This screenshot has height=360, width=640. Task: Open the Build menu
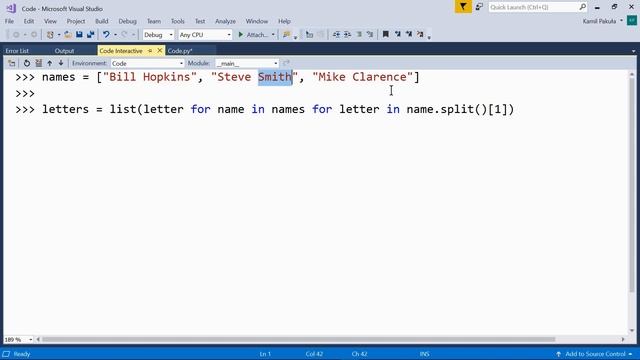[x=102, y=21]
